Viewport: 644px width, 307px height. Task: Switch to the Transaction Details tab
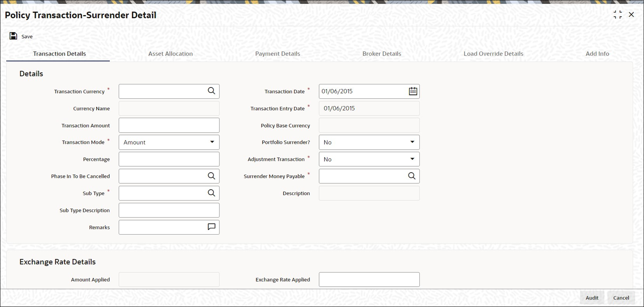[x=59, y=54]
